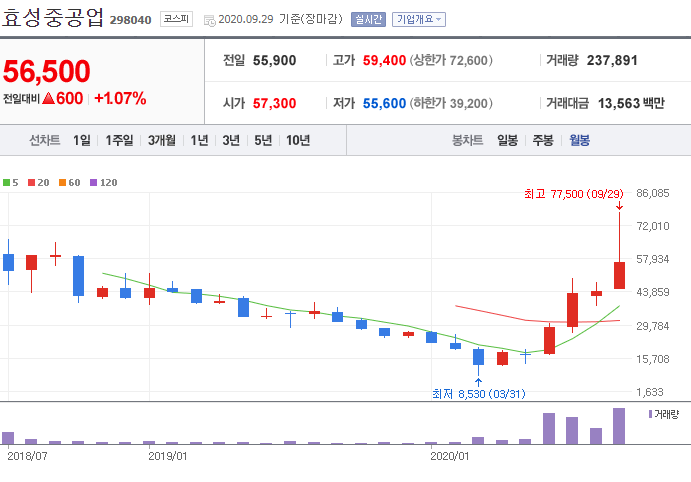Screen dimensions: 691x482
Task: Click the 거래량 value 237,891
Action: [x=612, y=60]
